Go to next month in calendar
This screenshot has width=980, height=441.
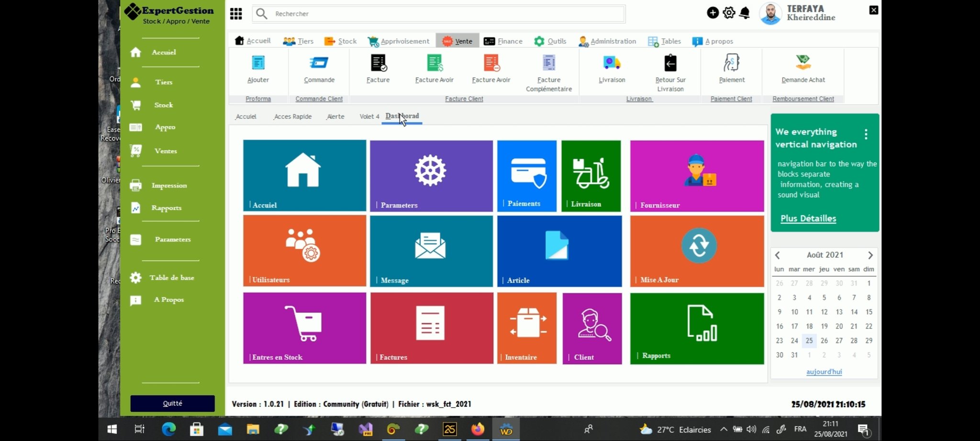pyautogui.click(x=870, y=255)
